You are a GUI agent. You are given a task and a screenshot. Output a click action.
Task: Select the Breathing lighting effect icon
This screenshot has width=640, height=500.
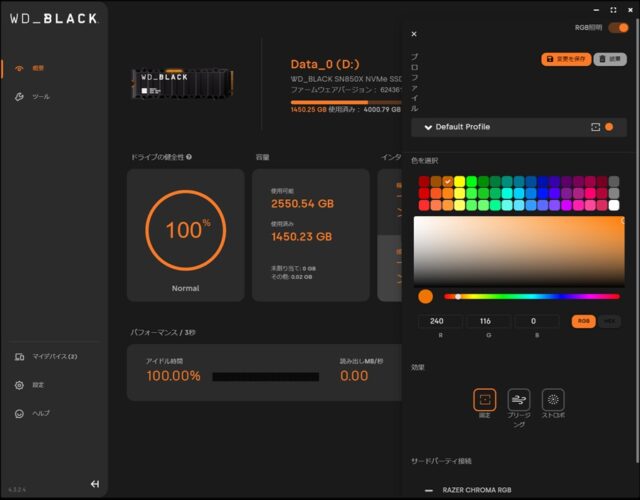click(519, 400)
